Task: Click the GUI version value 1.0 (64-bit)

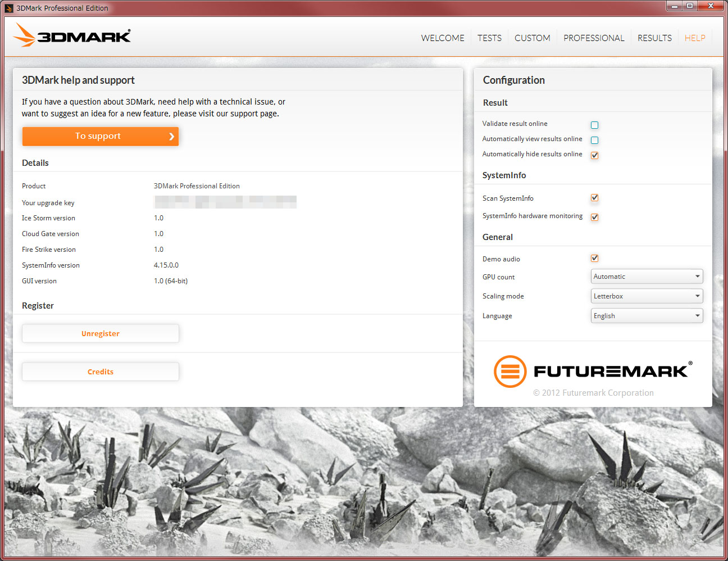Action: coord(171,281)
